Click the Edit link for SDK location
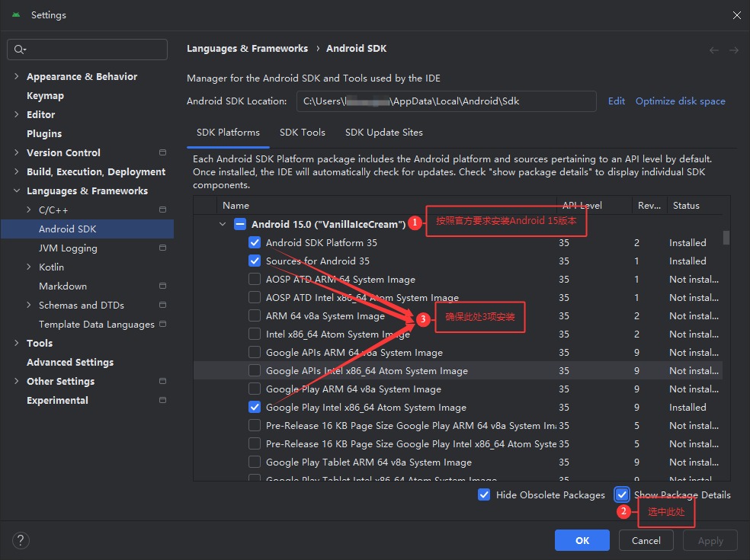 617,101
